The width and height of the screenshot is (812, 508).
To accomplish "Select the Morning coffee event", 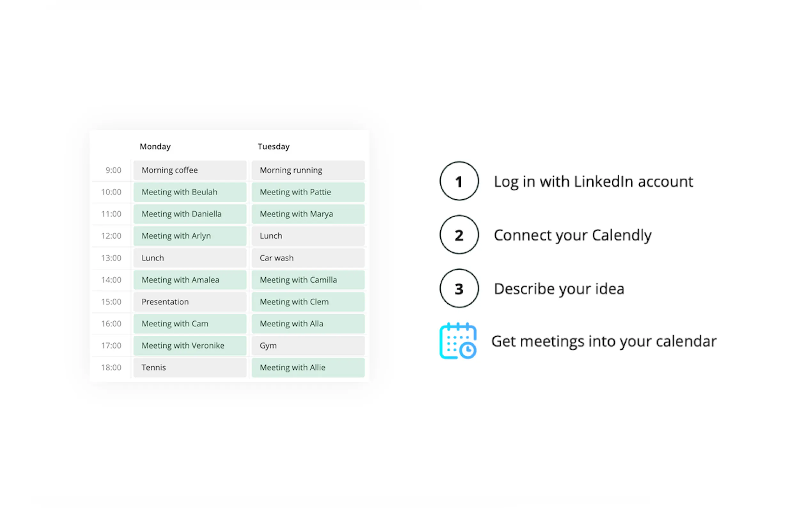I will point(190,170).
